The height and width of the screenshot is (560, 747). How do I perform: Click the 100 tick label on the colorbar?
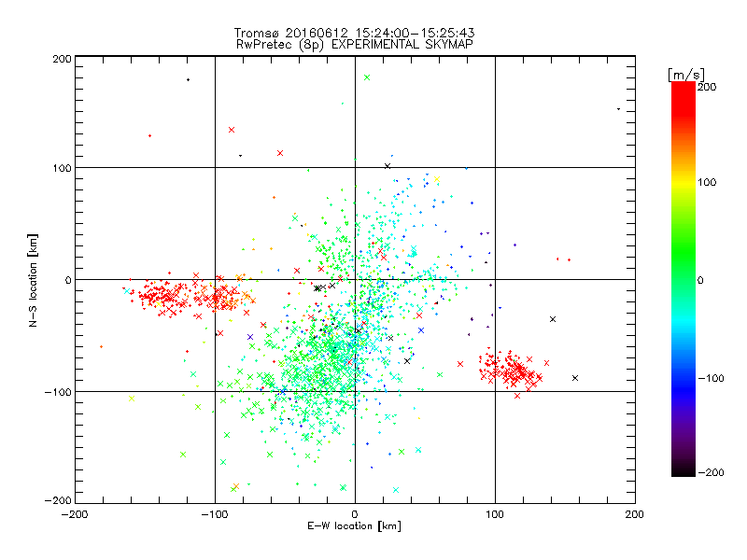707,182
